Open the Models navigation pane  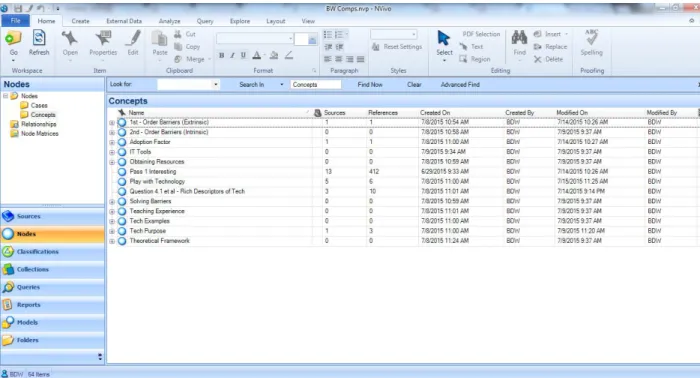coord(52,322)
